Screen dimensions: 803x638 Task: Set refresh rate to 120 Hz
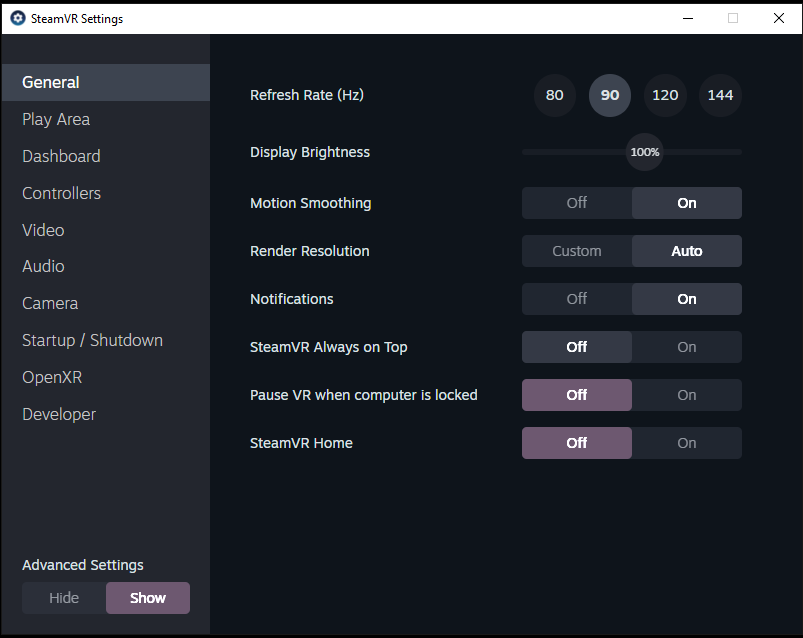665,95
